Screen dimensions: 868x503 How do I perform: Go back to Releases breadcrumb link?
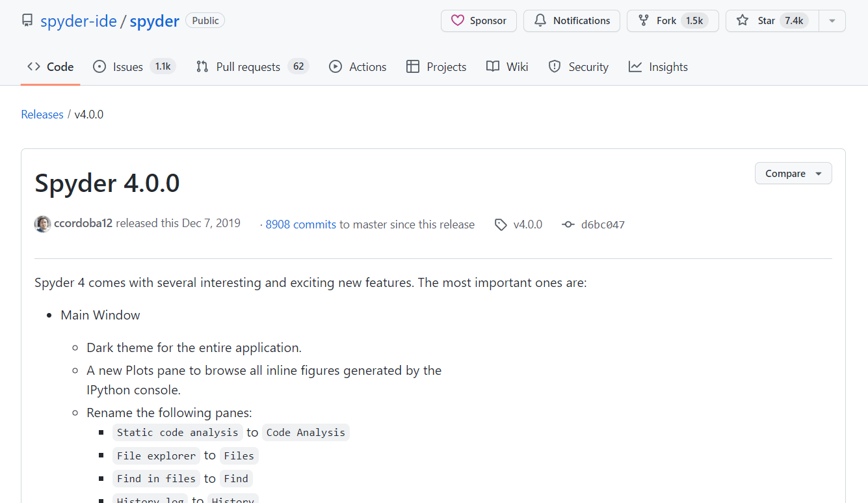coord(42,115)
